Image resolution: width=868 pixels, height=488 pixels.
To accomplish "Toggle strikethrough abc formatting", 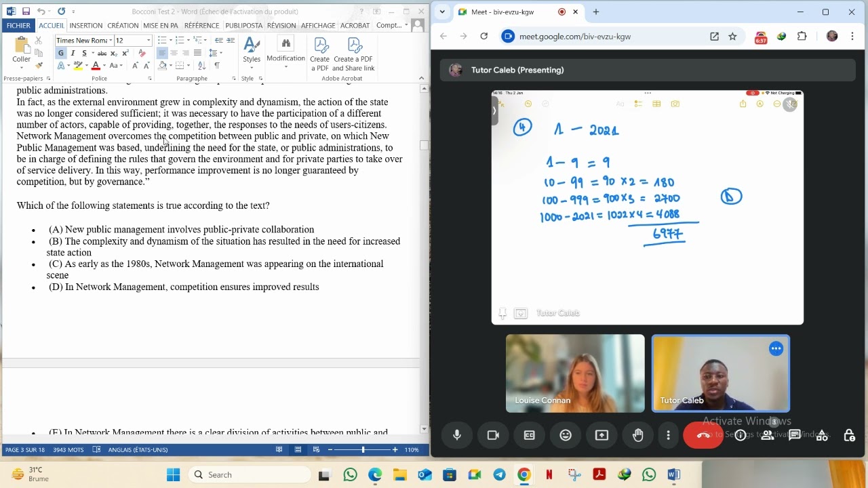I will [102, 53].
